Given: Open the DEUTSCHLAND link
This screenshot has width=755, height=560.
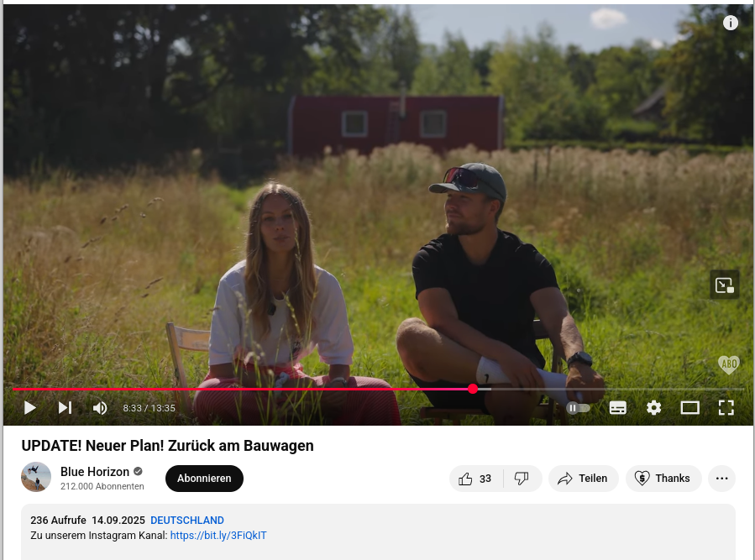Looking at the screenshot, I should click(x=186, y=521).
